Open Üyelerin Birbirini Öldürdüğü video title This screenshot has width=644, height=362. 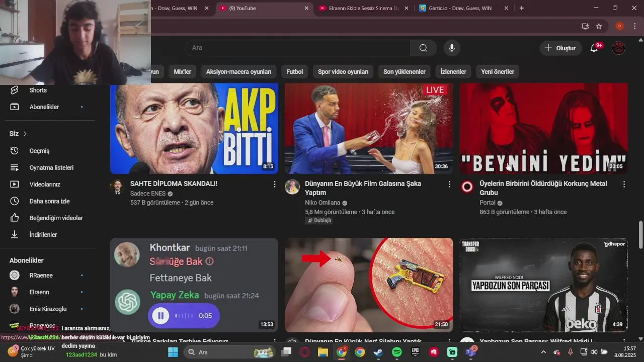click(543, 188)
